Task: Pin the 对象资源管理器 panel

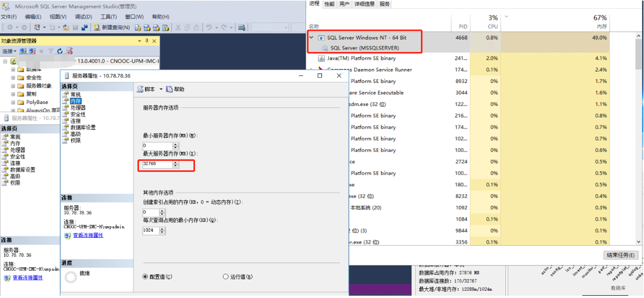Action: coord(147,41)
